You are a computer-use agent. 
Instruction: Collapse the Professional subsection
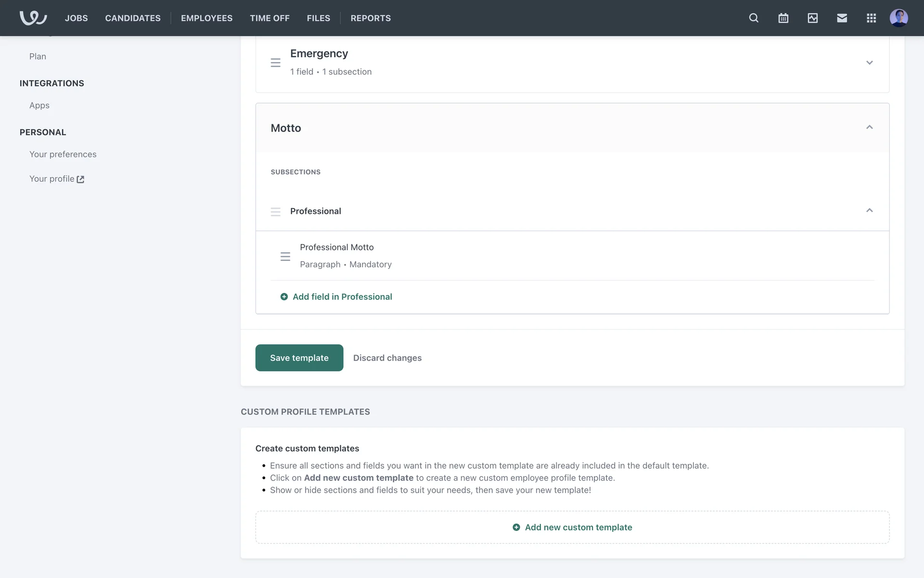(x=869, y=210)
